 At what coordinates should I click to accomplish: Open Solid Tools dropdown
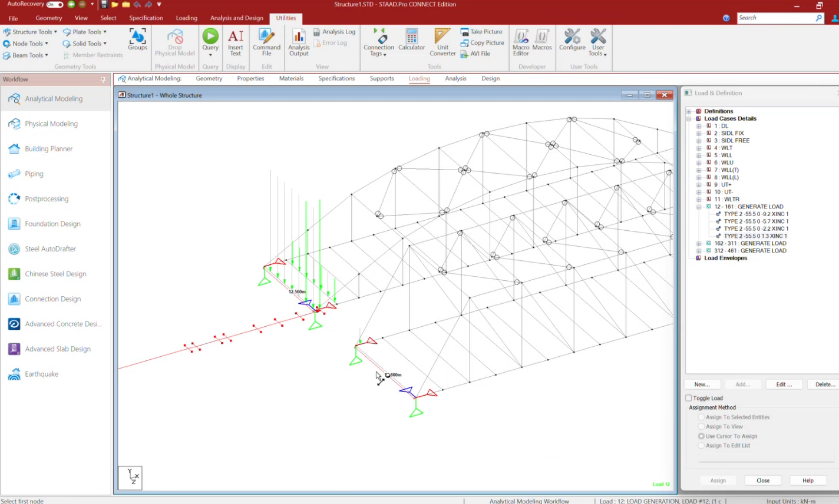(x=85, y=44)
